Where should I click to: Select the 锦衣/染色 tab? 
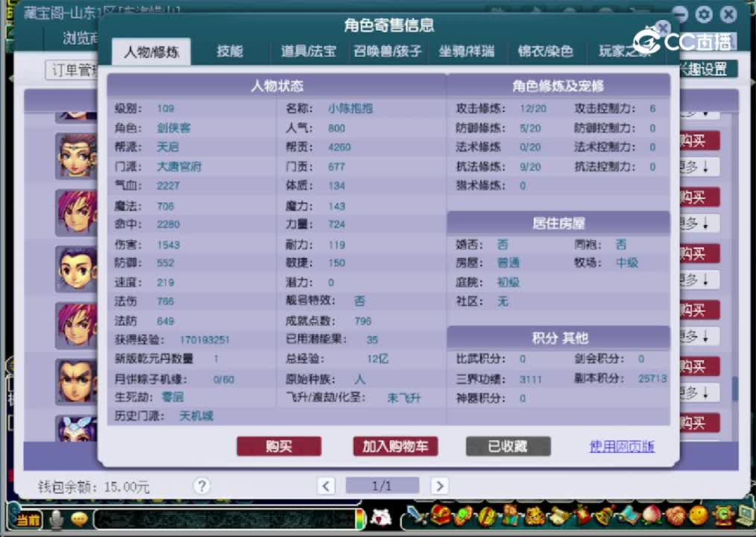tap(547, 51)
